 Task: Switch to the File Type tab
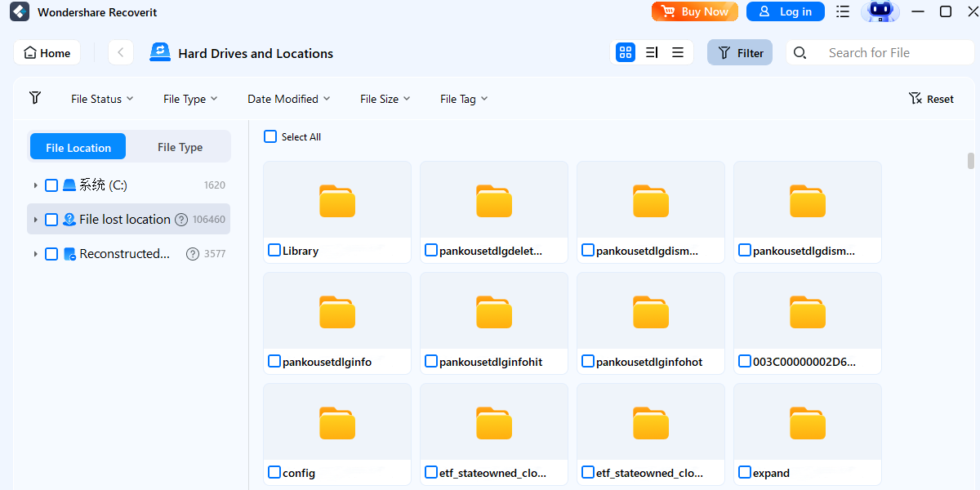180,147
